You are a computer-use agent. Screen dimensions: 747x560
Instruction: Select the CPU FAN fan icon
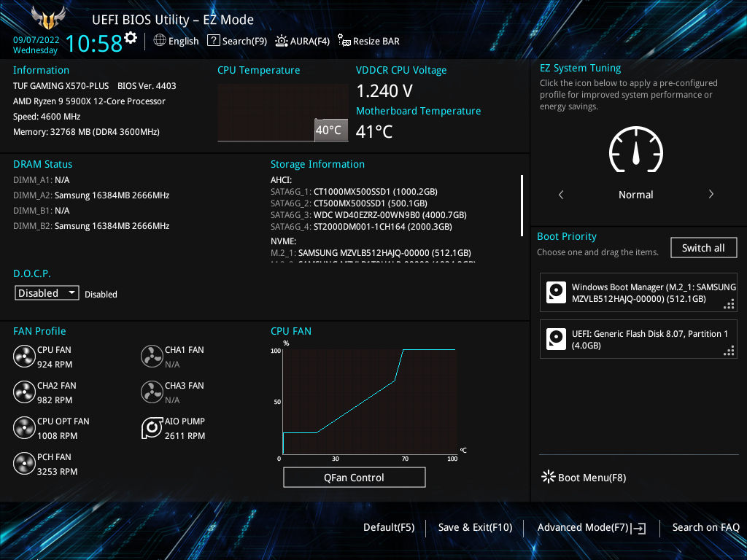coord(24,356)
